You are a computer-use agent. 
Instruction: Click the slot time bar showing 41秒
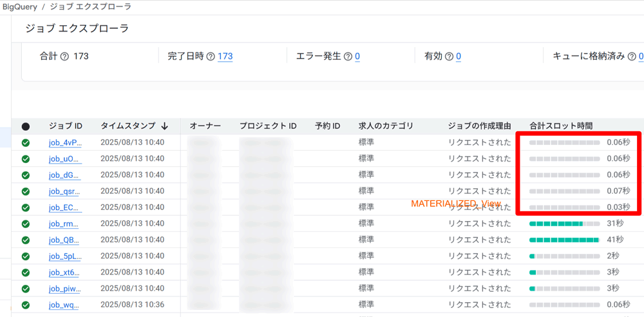(x=564, y=240)
